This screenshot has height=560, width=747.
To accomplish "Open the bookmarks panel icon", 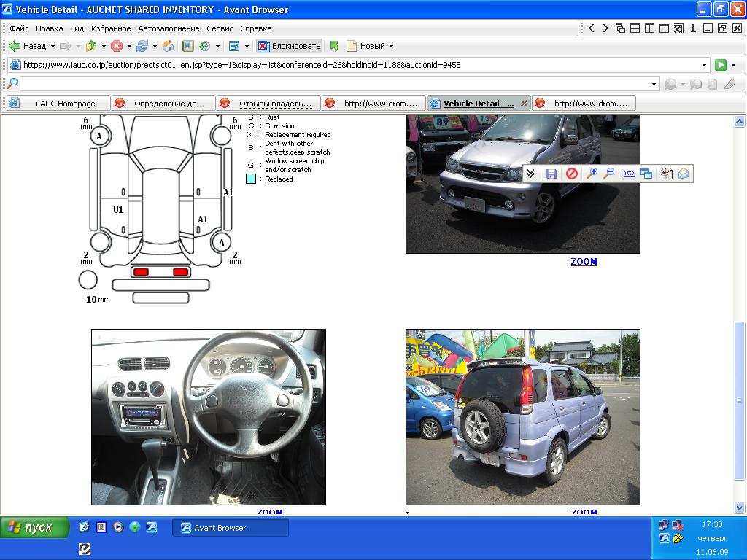I will 187,46.
